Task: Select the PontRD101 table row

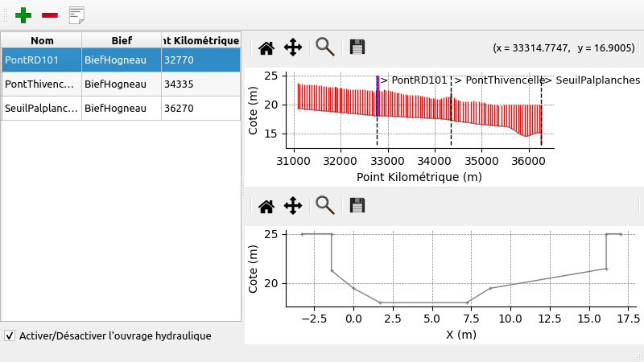Action: tap(42, 60)
